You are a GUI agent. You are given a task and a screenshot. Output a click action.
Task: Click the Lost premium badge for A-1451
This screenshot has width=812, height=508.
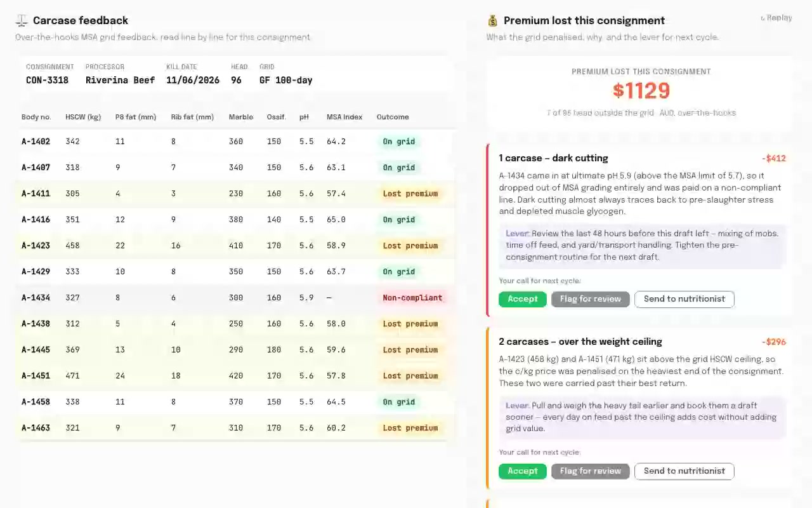410,376
